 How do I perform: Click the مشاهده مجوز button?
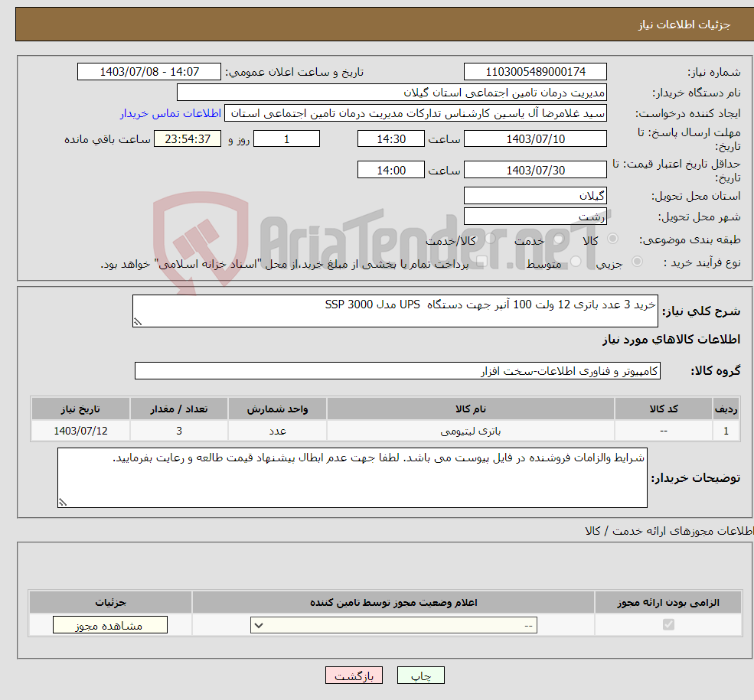pyautogui.click(x=110, y=625)
